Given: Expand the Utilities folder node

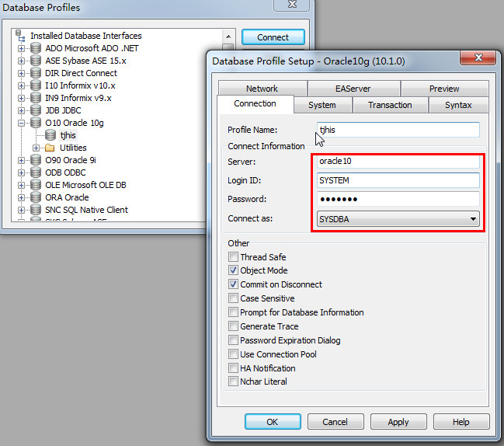Looking at the screenshot, I should click(36, 148).
